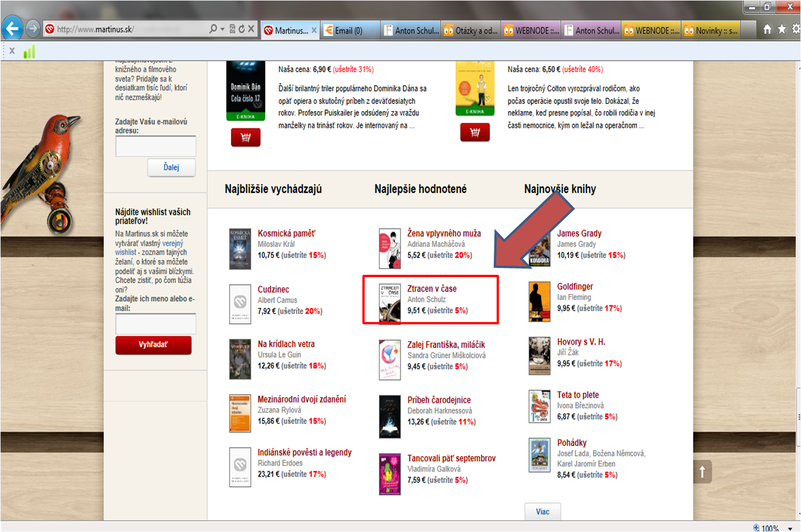This screenshot has height=532, width=801.
Task: Click the e-mail address input field
Action: (155, 146)
